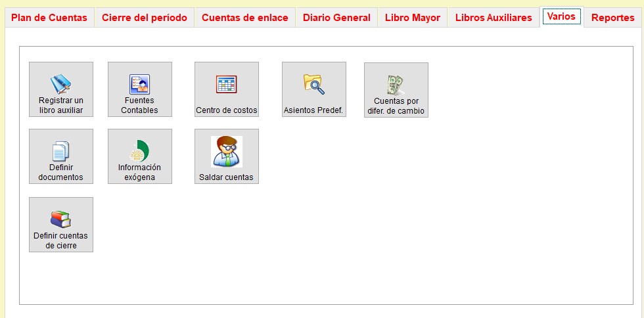Switch to the Plan de Cuentas tab
Viewport: 644px width, 318px height.
49,18
